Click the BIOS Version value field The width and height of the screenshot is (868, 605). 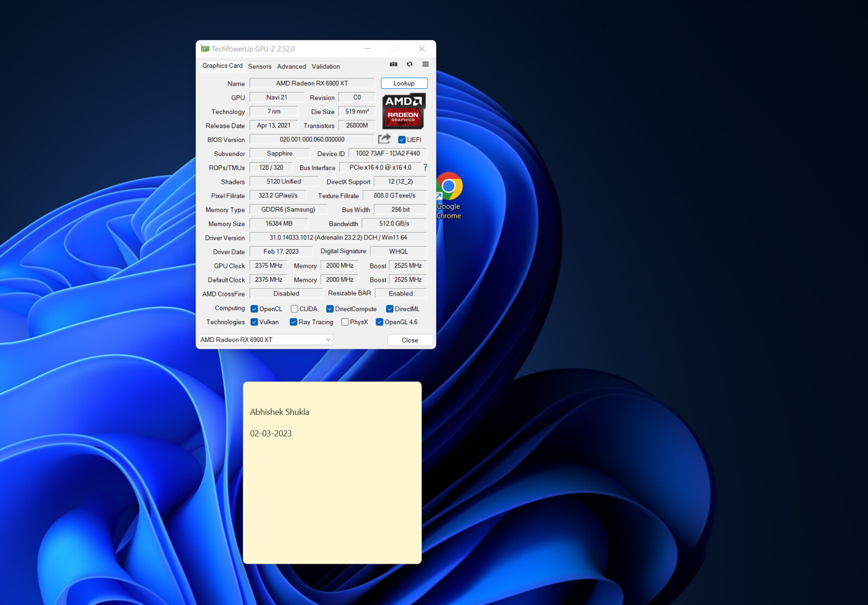(x=312, y=140)
